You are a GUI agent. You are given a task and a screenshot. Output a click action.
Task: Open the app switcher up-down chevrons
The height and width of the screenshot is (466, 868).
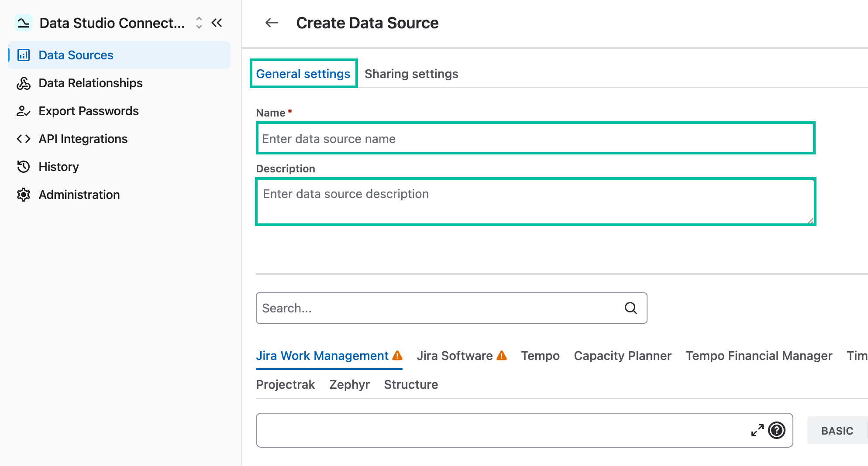tap(199, 23)
